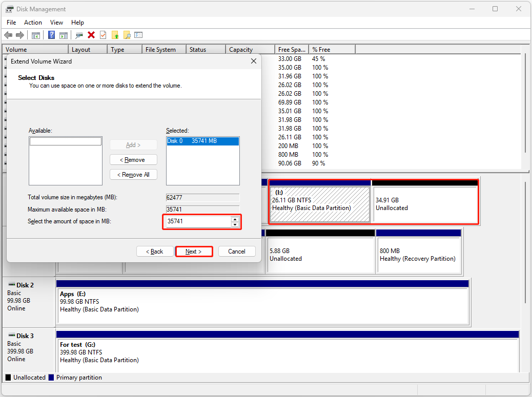The width and height of the screenshot is (532, 397).
Task: Sort by the Layout column header
Action: (x=88, y=50)
